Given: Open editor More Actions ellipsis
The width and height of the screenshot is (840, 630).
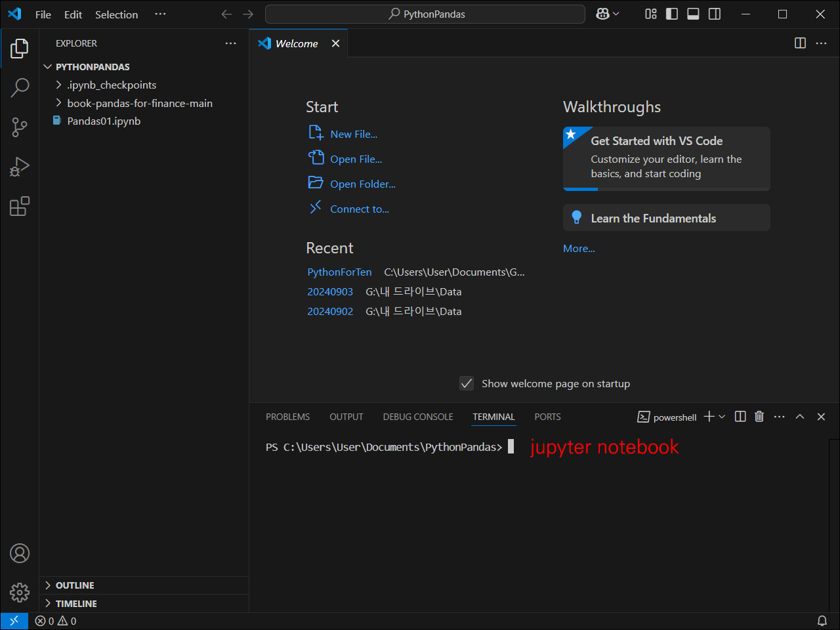Looking at the screenshot, I should pos(821,43).
